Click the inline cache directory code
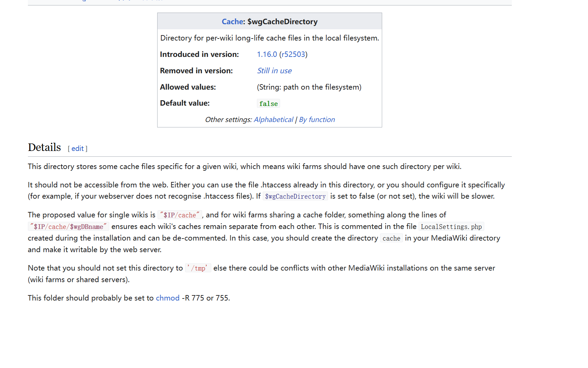The width and height of the screenshot is (588, 368). point(391,238)
